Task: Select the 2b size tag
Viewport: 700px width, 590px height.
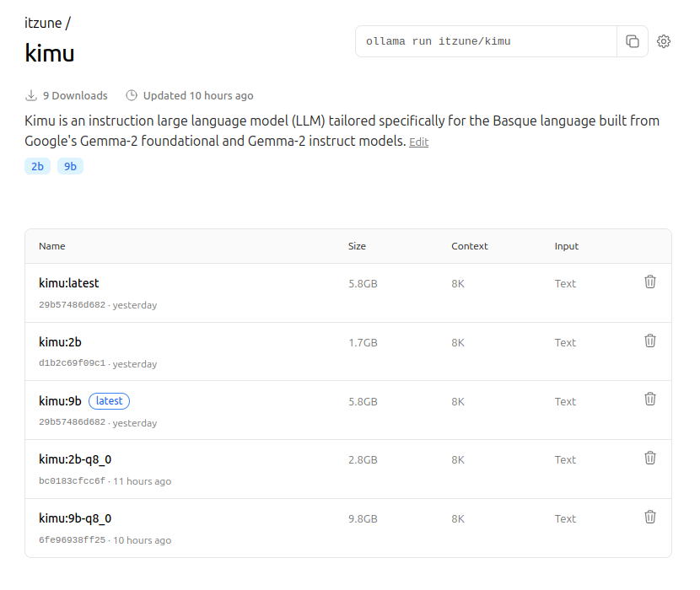Action: click(x=37, y=166)
